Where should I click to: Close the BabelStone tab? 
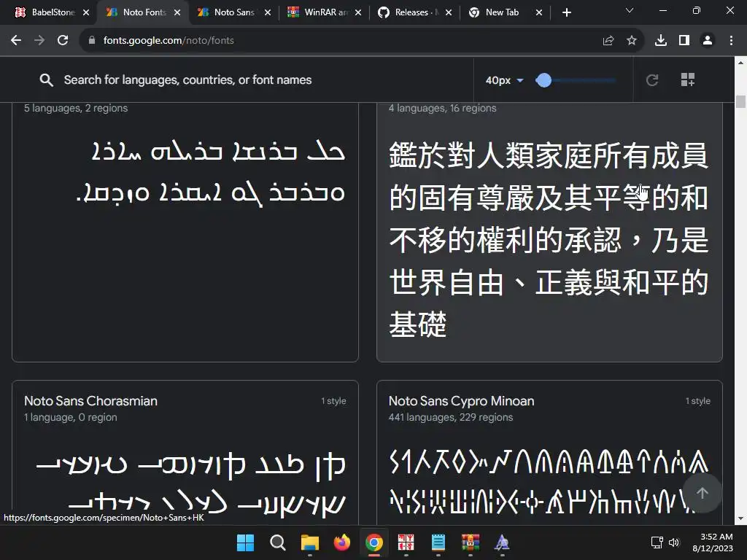tap(86, 12)
